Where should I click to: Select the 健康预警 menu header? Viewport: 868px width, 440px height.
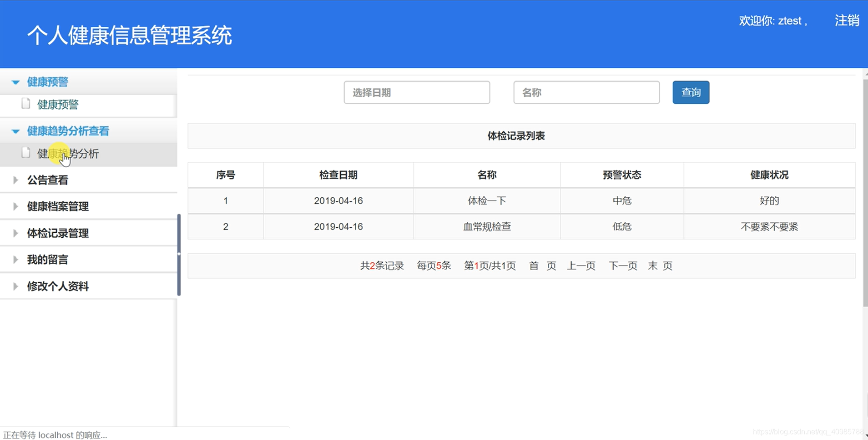48,82
